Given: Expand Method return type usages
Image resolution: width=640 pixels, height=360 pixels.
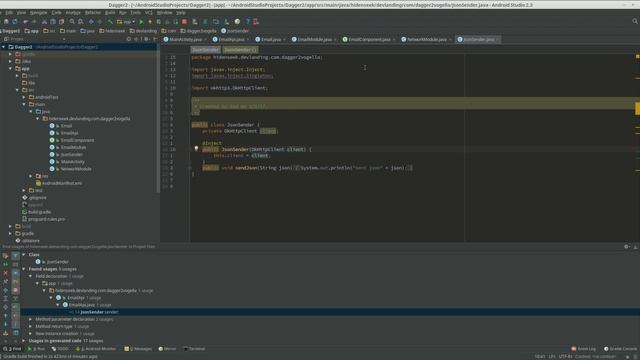Looking at the screenshot, I should [31, 327].
